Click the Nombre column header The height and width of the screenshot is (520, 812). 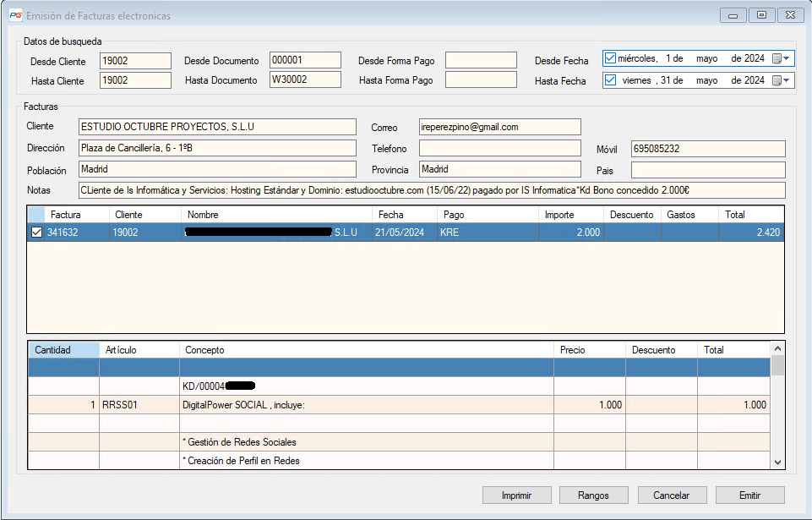(x=276, y=215)
